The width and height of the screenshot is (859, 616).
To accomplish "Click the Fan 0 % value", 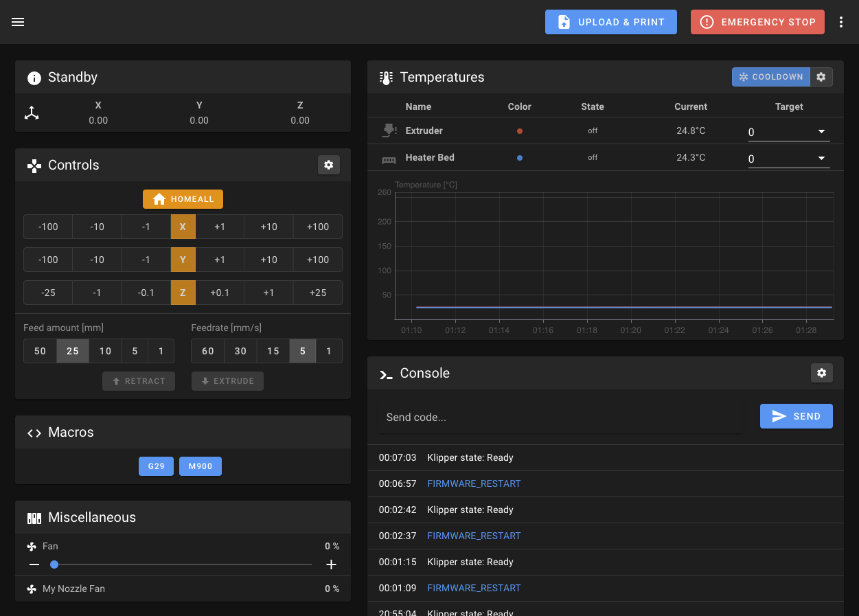I will pos(332,547).
